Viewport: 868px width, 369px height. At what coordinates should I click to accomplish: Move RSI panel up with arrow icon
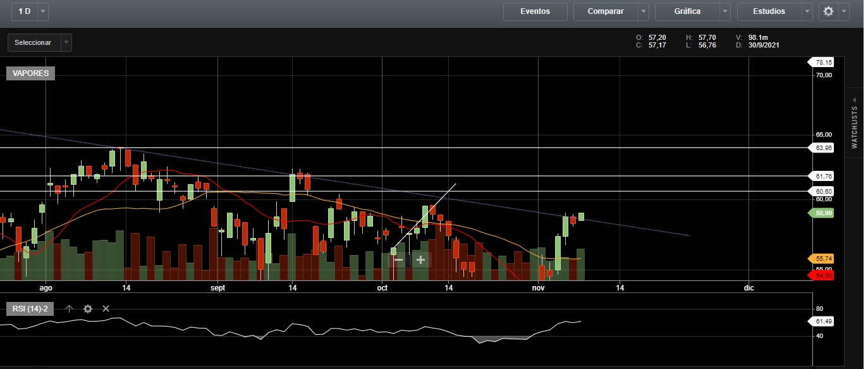70,309
